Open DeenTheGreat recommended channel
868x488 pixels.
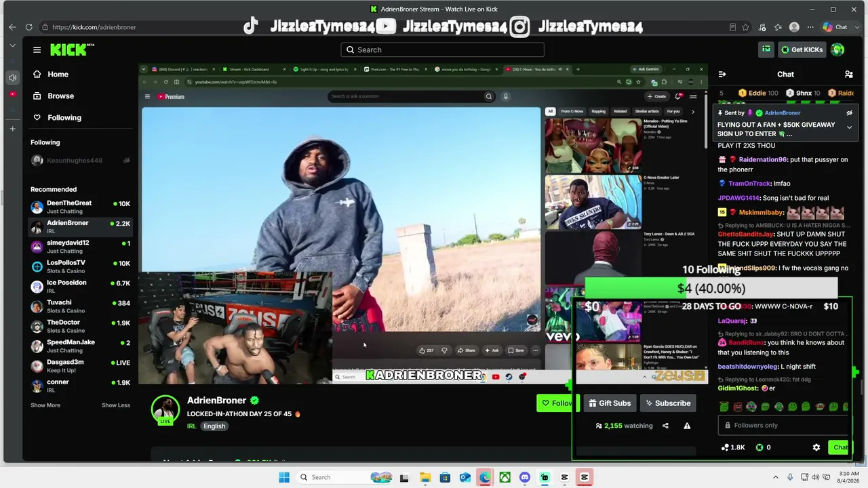click(80, 207)
